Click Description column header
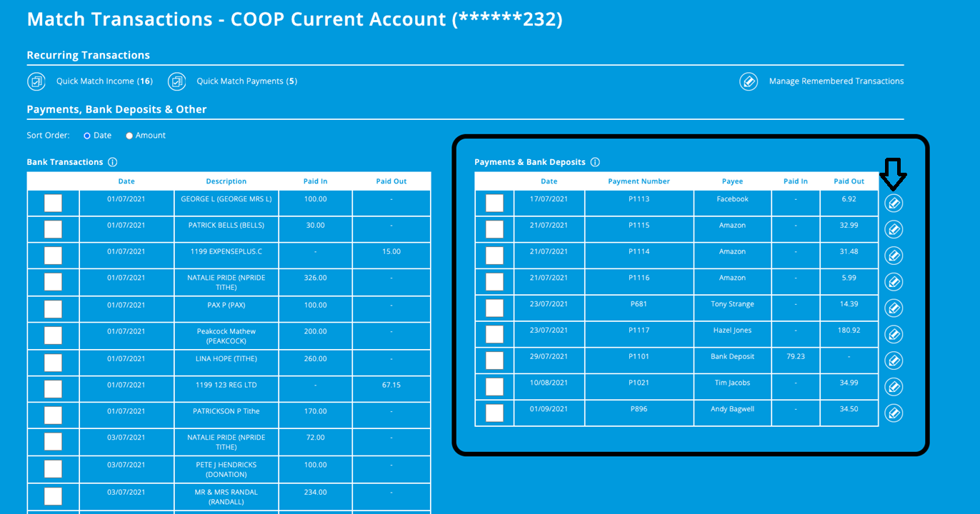 coord(226,181)
